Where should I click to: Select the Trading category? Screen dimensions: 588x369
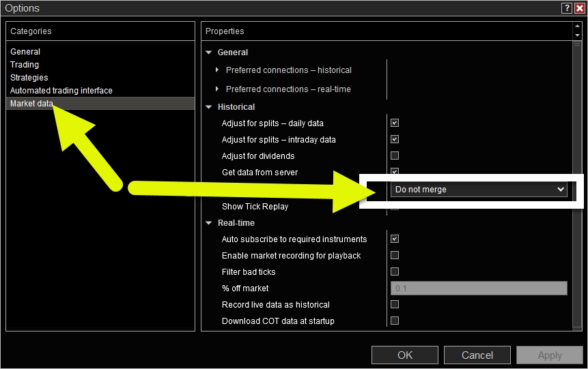[x=25, y=65]
